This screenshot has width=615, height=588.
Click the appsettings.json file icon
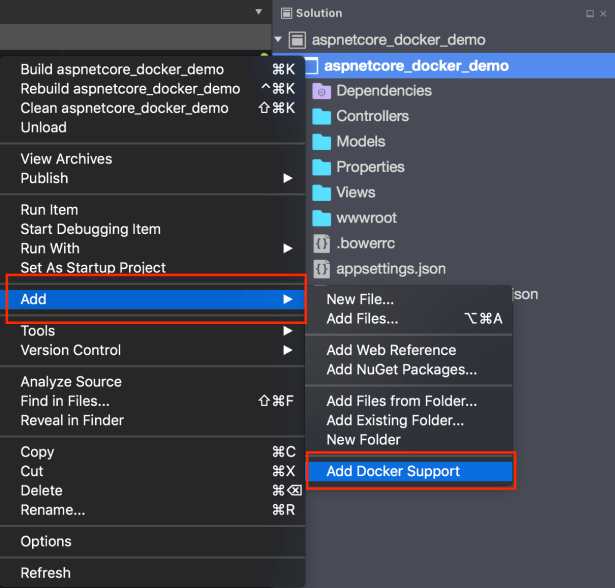(x=321, y=269)
